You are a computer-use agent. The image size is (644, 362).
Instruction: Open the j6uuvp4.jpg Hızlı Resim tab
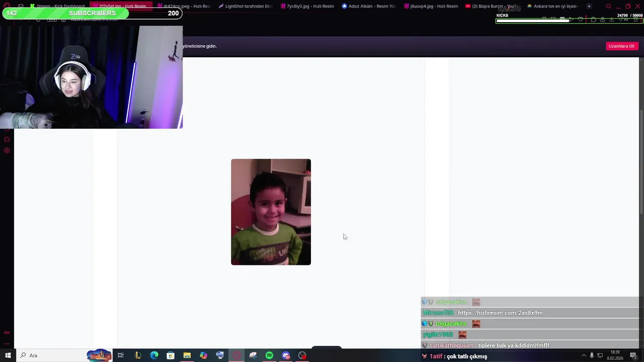[431, 6]
